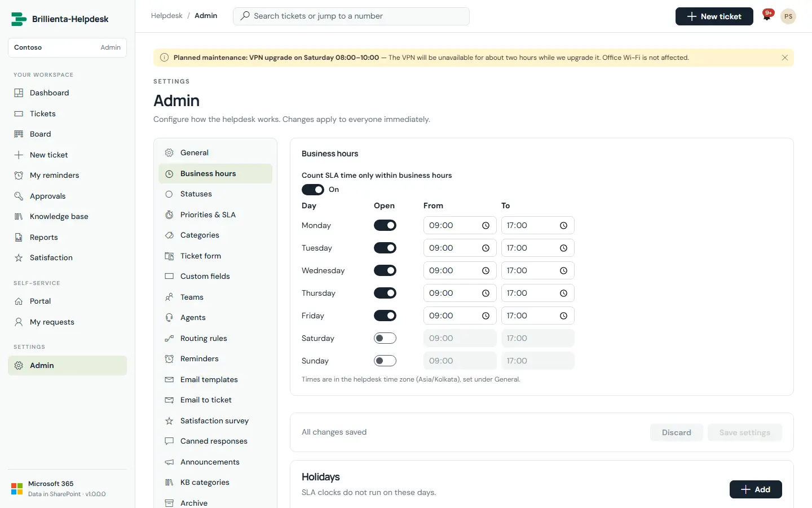Toggle Friday open switch
Viewport: 812px width, 508px height.
[x=385, y=316]
